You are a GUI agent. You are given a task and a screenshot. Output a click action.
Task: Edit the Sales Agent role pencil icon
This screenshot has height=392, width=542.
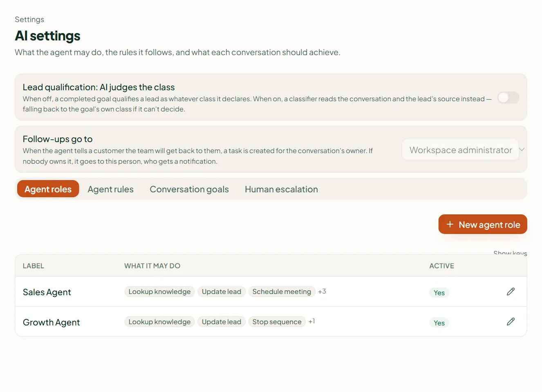click(x=511, y=292)
